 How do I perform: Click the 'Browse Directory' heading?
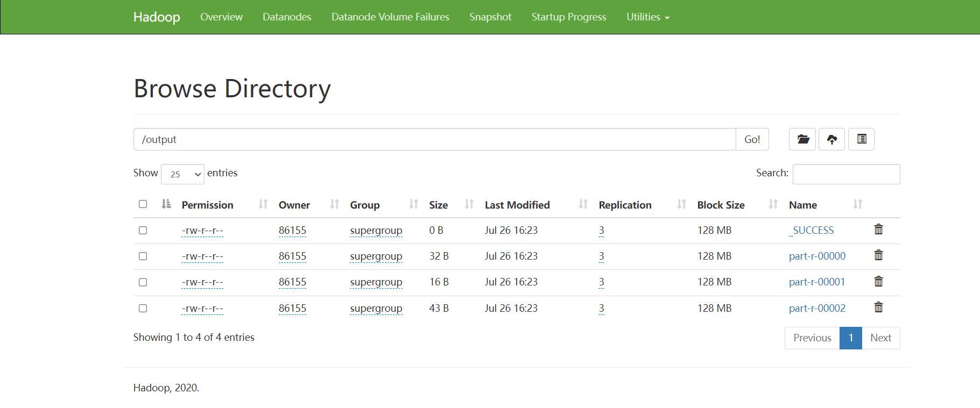tap(232, 89)
